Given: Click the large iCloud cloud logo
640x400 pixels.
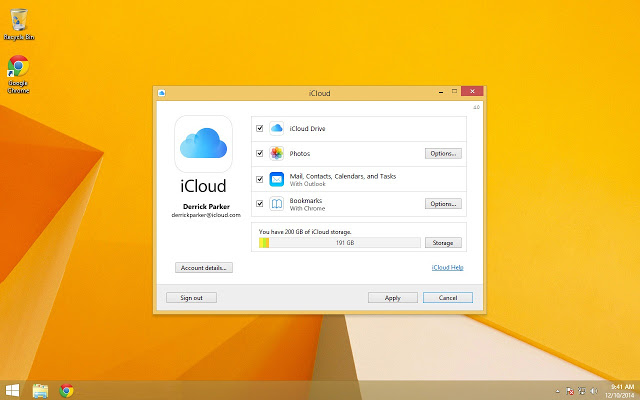Looking at the screenshot, I should [x=203, y=144].
